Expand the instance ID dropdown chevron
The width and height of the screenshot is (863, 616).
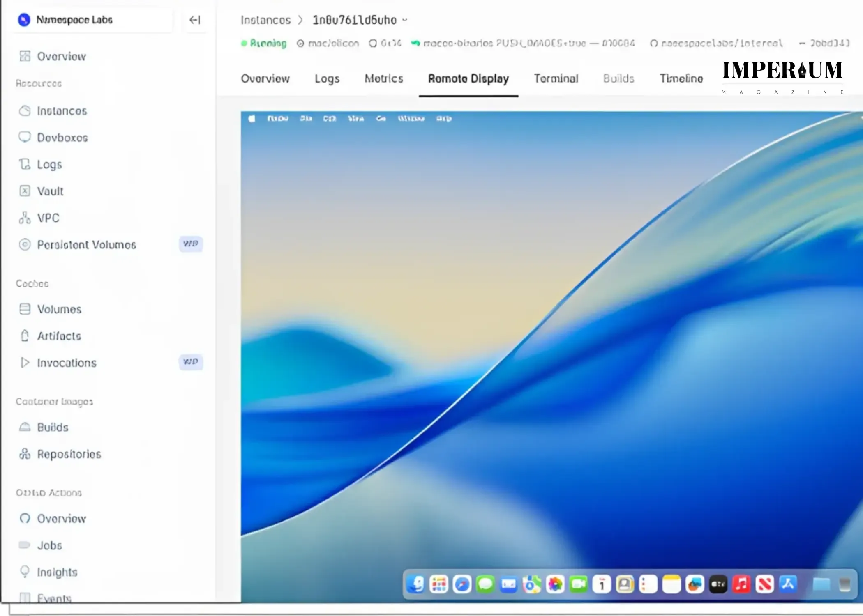(405, 20)
